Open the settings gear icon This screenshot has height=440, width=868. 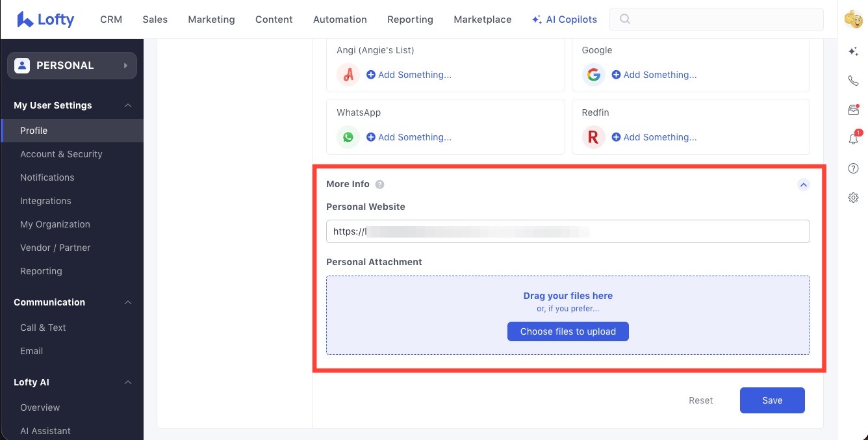coord(854,198)
